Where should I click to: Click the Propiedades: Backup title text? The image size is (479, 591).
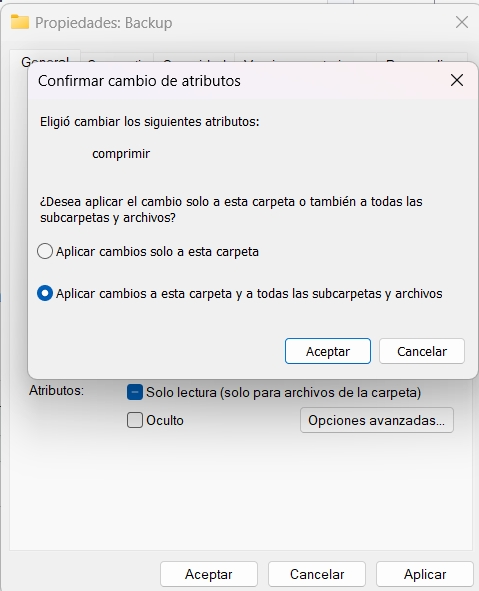tap(104, 23)
